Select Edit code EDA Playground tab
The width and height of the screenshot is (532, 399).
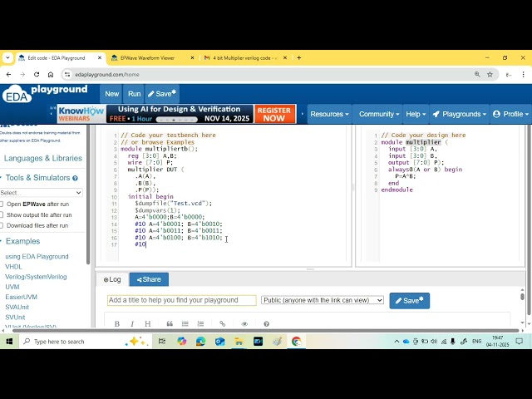[60, 58]
